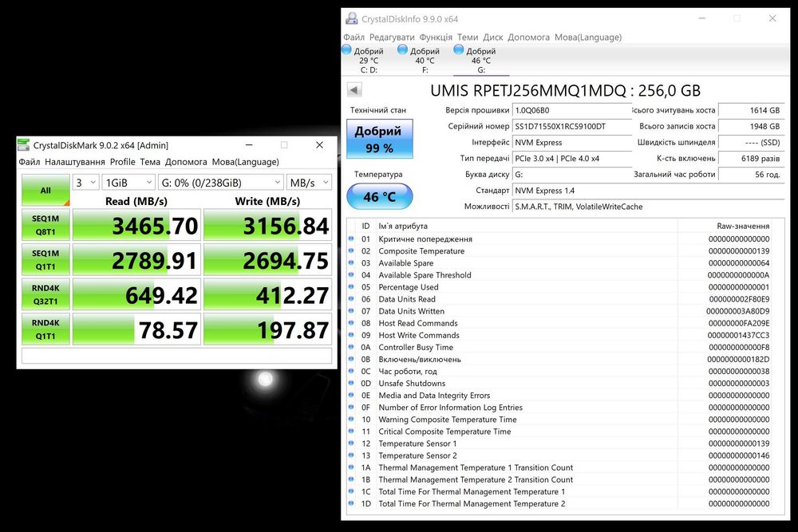Image resolution: width=798 pixels, height=532 pixels.
Task: Start the SEQ1M Q8T1 test
Action: coord(45,225)
